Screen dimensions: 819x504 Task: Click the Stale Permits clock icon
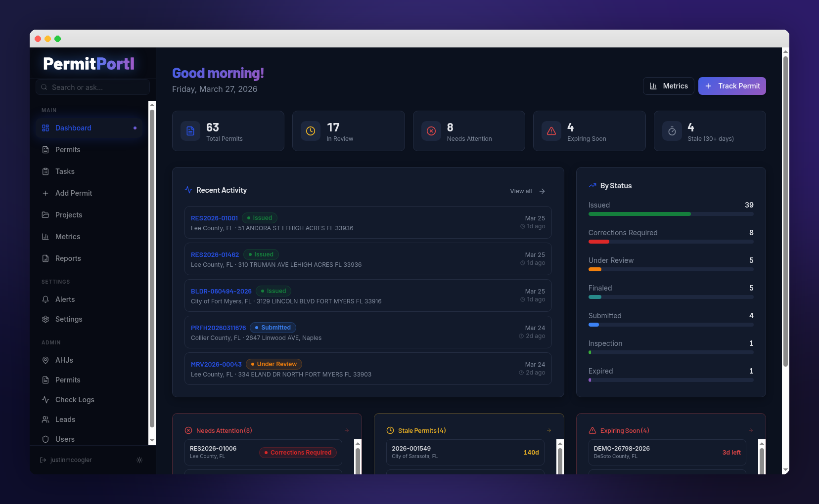point(390,430)
